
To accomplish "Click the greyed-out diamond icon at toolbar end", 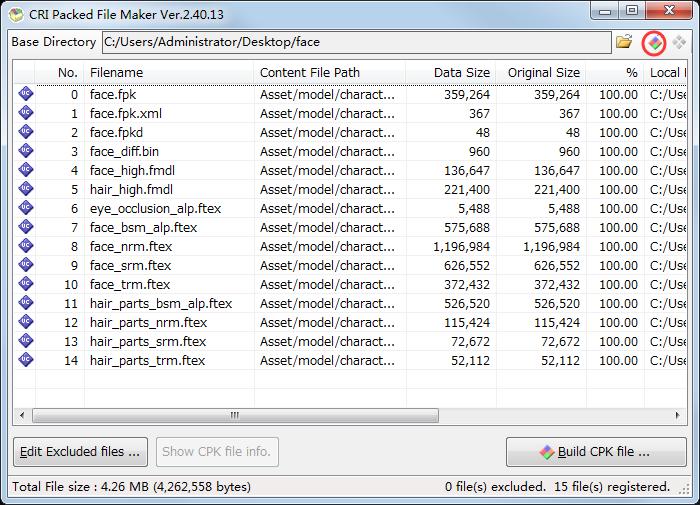I will pyautogui.click(x=679, y=42).
